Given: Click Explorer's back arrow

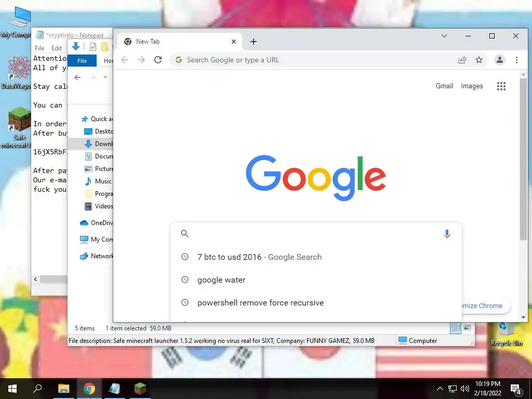Looking at the screenshot, I should pos(77,77).
